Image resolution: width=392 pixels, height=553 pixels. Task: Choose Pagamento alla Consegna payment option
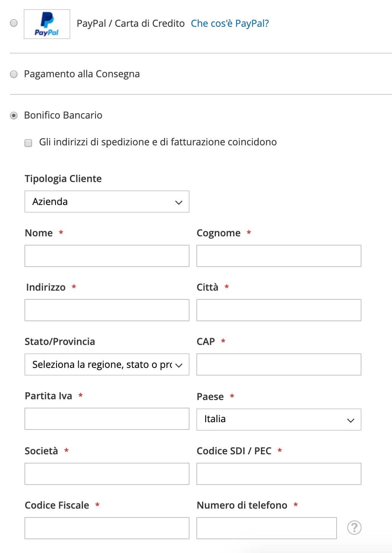coord(14,74)
